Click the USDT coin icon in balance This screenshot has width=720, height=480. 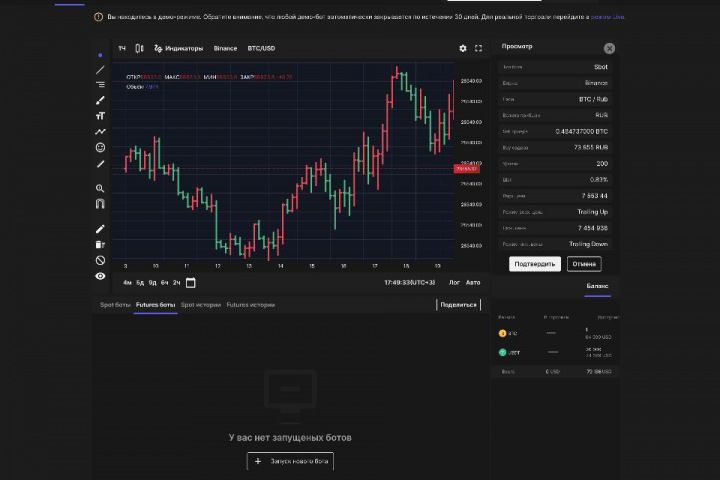(502, 352)
